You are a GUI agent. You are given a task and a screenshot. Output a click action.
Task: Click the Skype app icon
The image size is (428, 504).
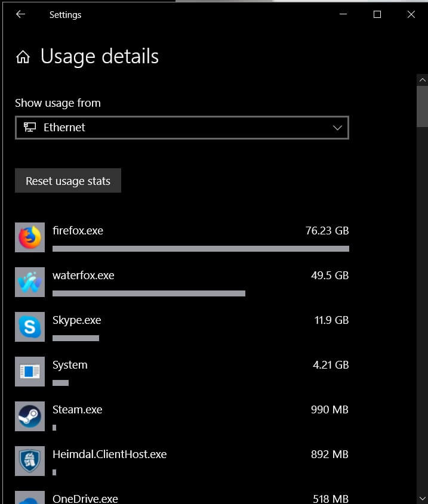(30, 327)
